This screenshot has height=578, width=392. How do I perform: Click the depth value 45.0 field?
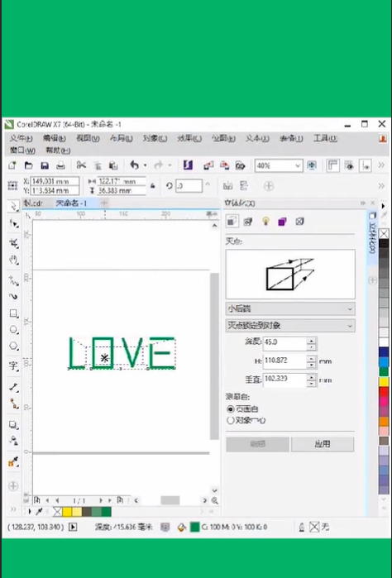coord(284,343)
